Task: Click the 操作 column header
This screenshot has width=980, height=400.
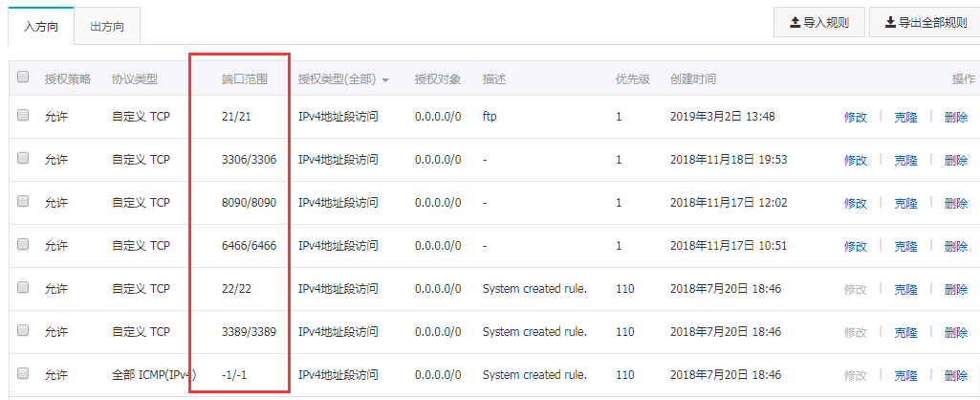Action: (x=963, y=79)
